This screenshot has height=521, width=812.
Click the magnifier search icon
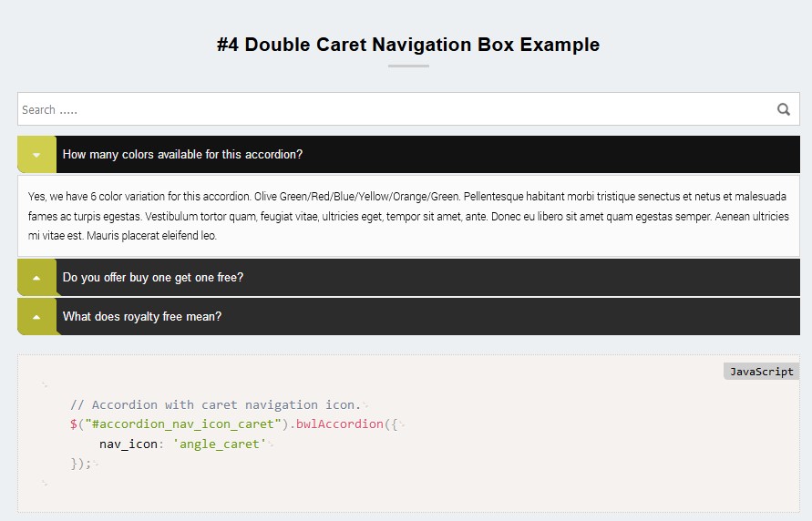(x=783, y=109)
